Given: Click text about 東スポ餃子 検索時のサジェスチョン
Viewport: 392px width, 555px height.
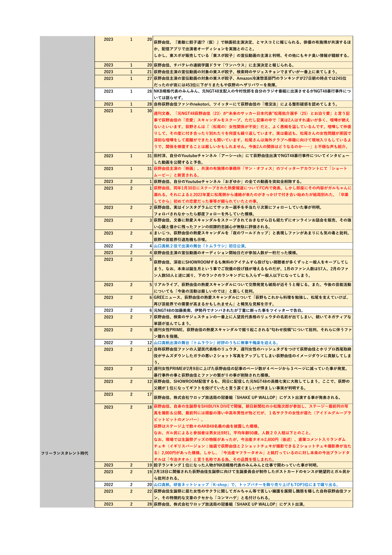Looking at the screenshot, I should click(x=246, y=72).
